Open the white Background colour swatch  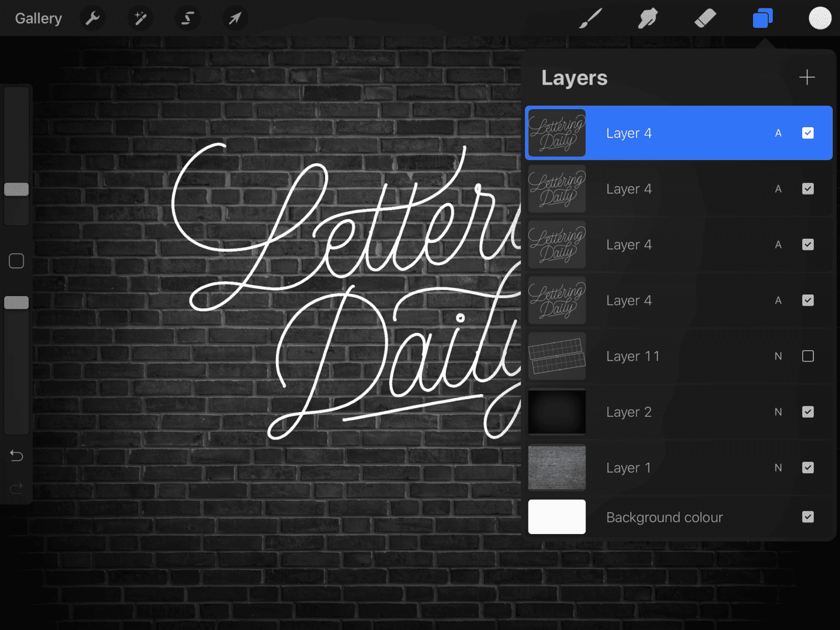[557, 517]
